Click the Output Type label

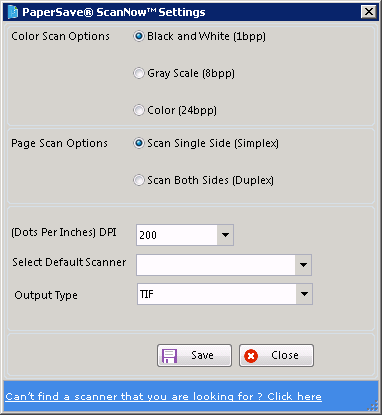point(46,295)
